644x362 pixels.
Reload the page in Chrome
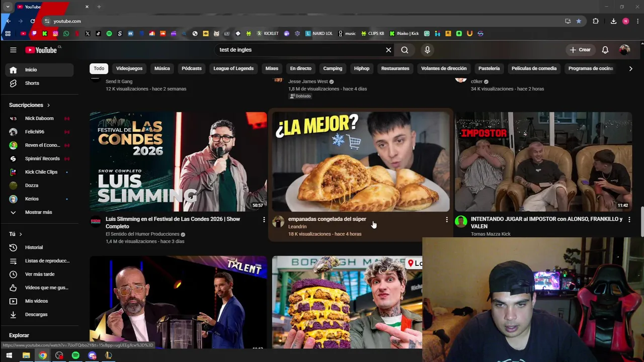point(33,21)
